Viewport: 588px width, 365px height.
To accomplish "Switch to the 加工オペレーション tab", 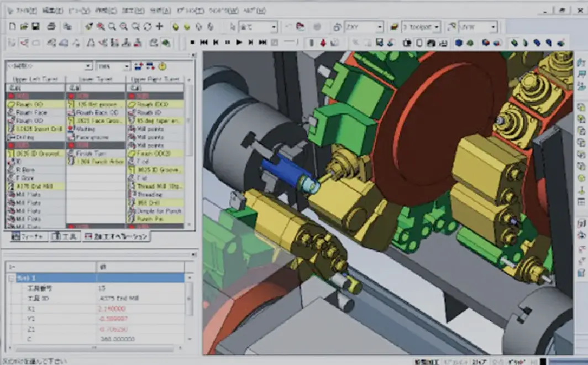I will click(x=116, y=237).
